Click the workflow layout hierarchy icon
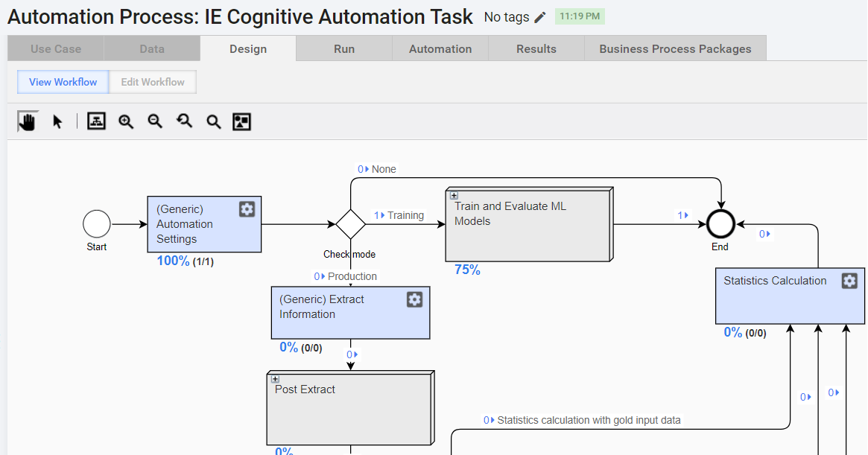The width and height of the screenshot is (868, 455). click(x=96, y=121)
